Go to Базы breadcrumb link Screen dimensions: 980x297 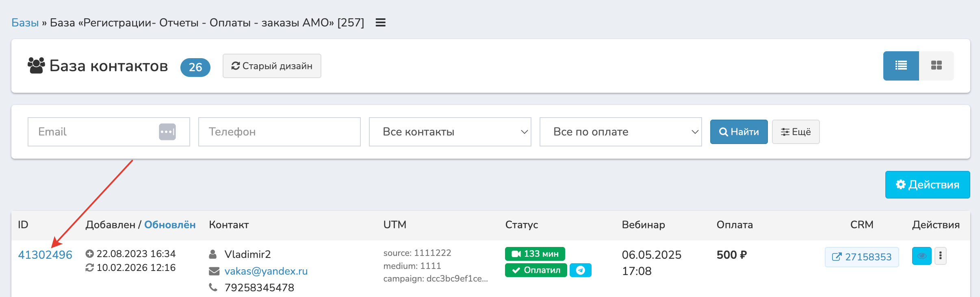pos(25,23)
